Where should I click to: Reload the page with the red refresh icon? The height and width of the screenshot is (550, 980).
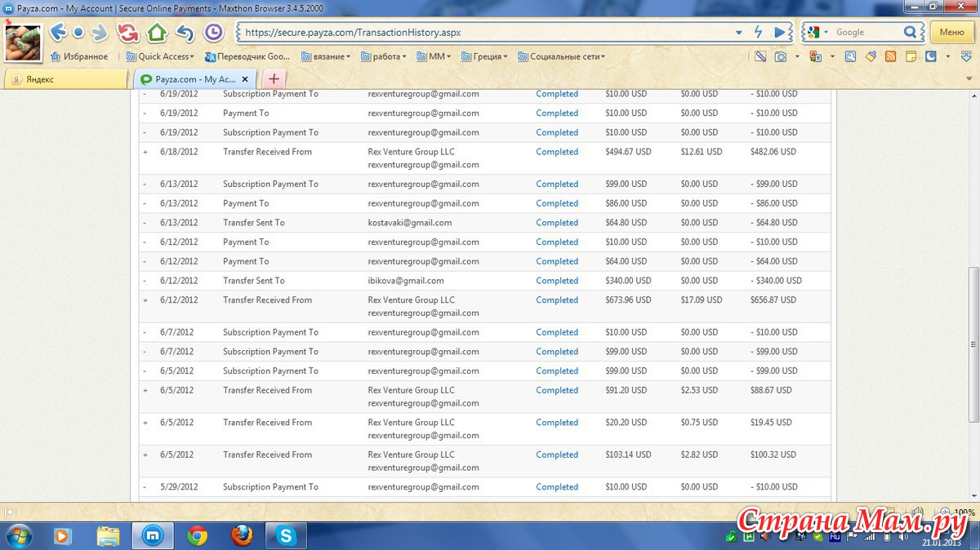[x=127, y=33]
